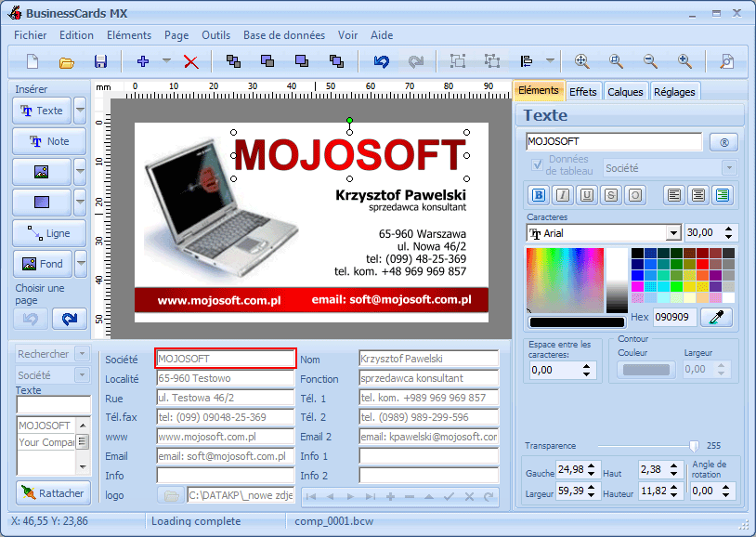Increase font size stepper up arrow
The image size is (756, 537).
click(728, 229)
